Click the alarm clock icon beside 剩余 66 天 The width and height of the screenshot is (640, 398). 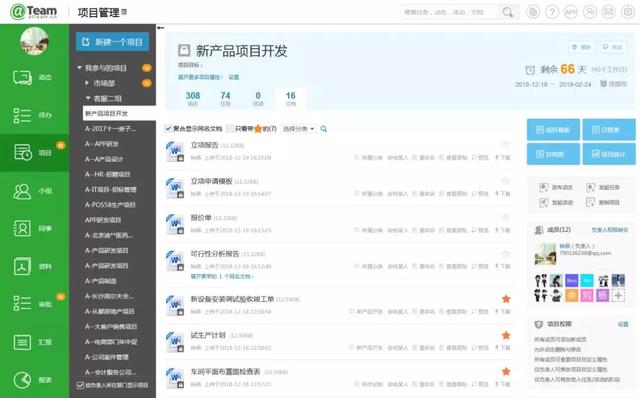(x=530, y=70)
